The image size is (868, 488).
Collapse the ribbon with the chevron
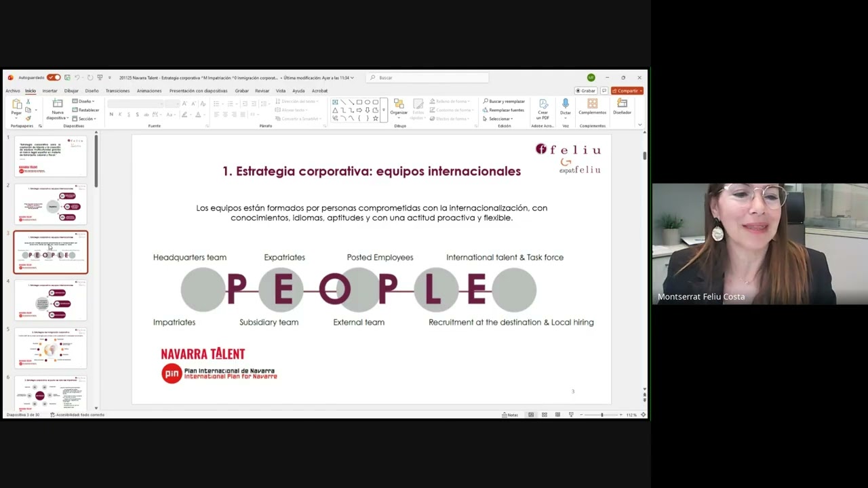tap(639, 125)
